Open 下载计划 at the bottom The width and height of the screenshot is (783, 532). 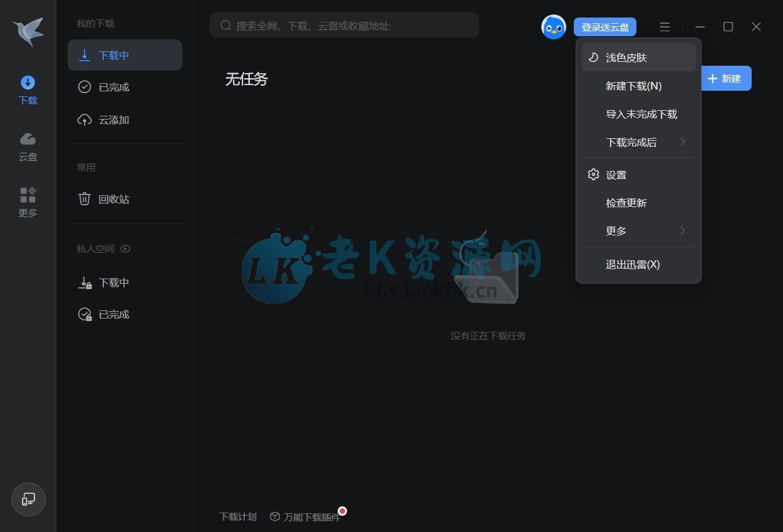coord(238,517)
